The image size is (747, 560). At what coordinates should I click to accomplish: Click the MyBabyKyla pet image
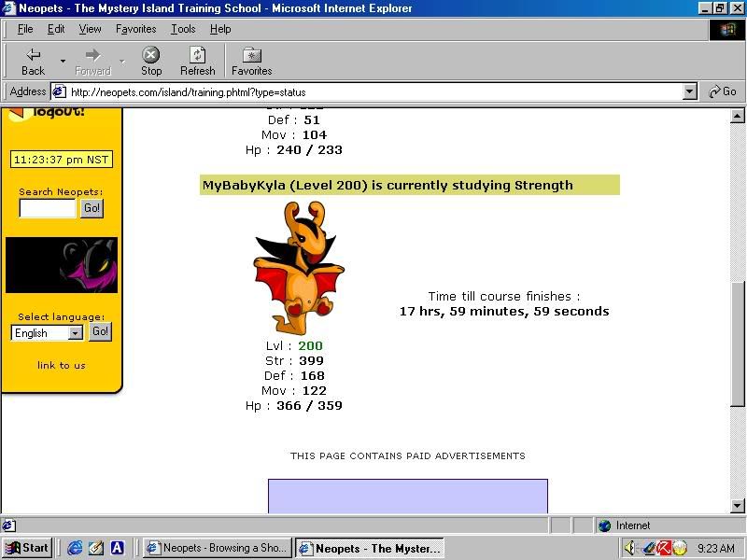(299, 268)
